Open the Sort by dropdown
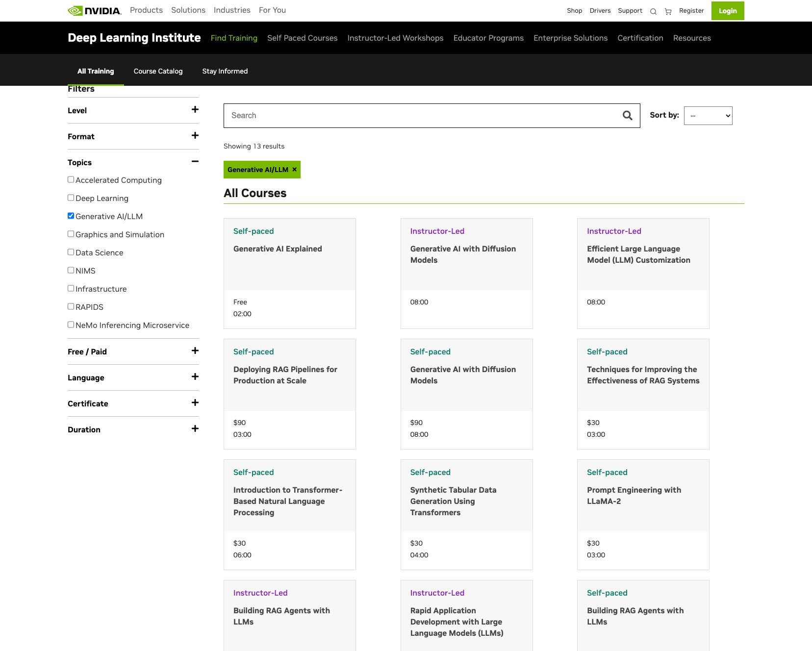The image size is (812, 651). 708,116
